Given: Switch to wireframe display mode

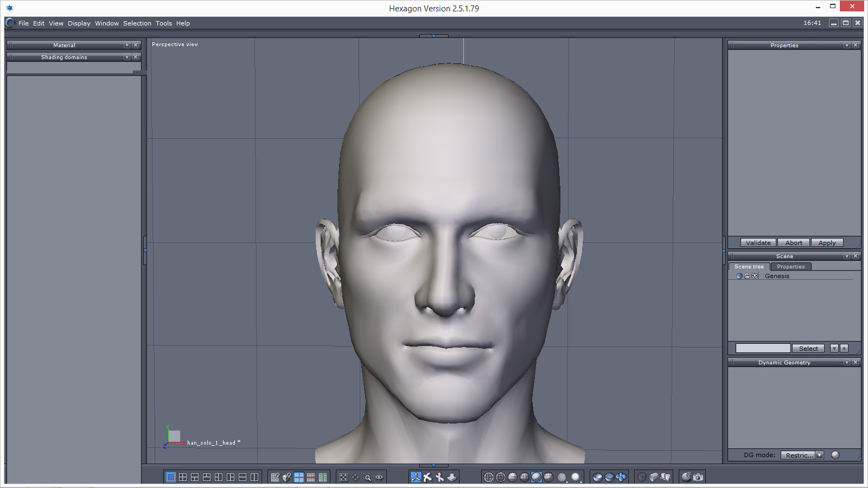Looking at the screenshot, I should [x=489, y=477].
